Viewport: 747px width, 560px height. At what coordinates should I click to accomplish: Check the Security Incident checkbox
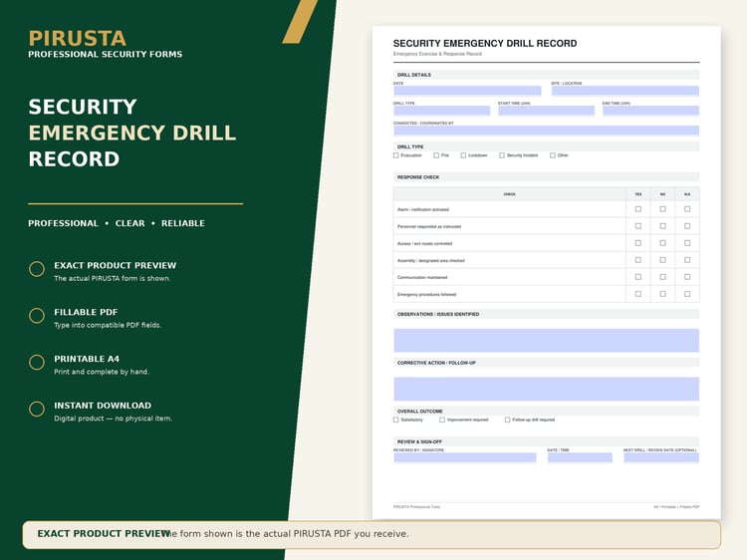coord(502,155)
